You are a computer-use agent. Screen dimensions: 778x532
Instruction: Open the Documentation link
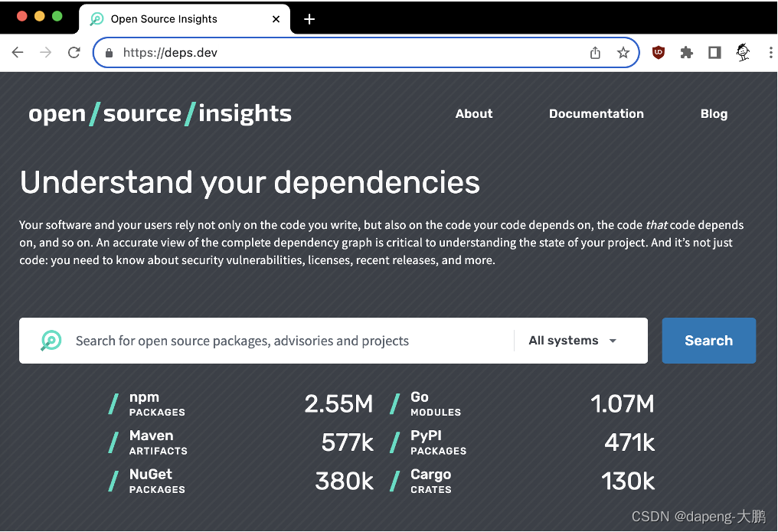[x=597, y=114]
